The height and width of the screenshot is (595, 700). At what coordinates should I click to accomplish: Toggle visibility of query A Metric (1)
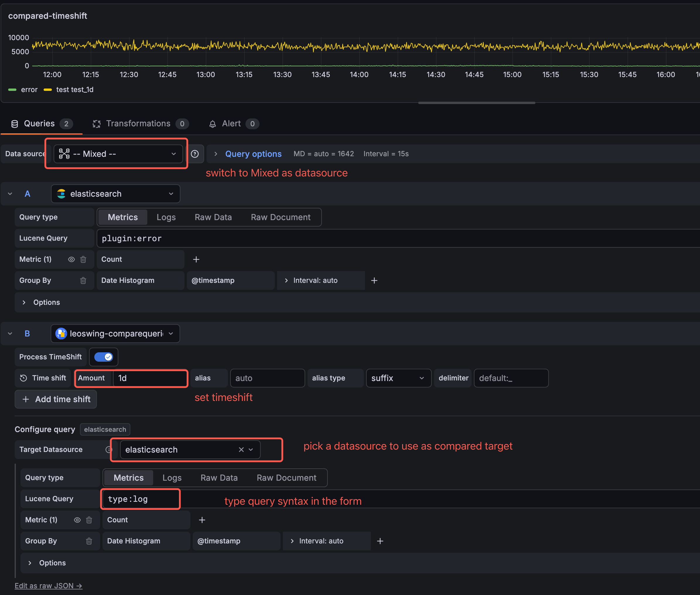pos(71,259)
